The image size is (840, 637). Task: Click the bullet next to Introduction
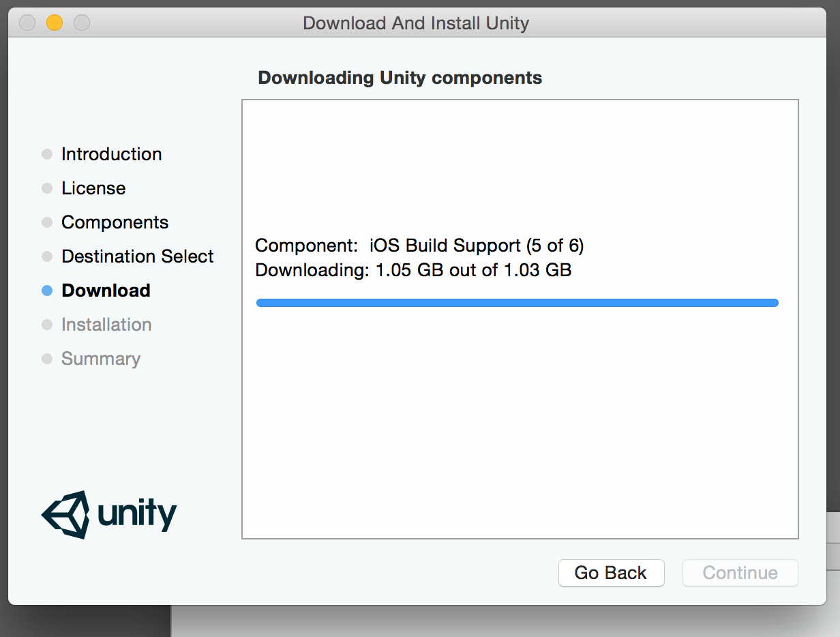pyautogui.click(x=47, y=154)
